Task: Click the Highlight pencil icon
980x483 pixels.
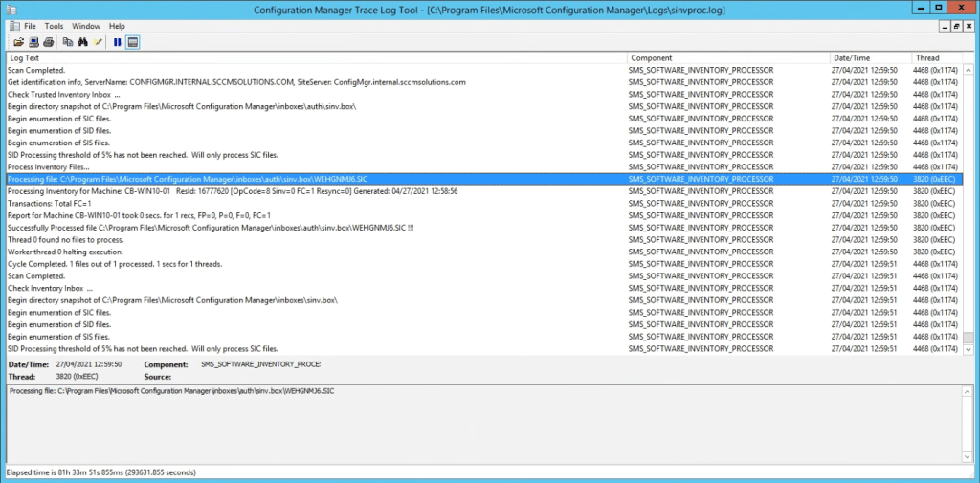Action: pyautogui.click(x=98, y=42)
